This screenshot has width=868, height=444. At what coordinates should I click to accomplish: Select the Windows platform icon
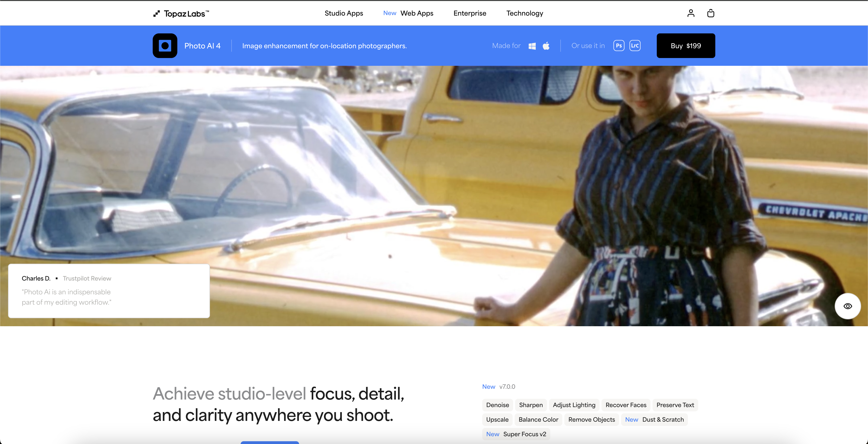[532, 45]
